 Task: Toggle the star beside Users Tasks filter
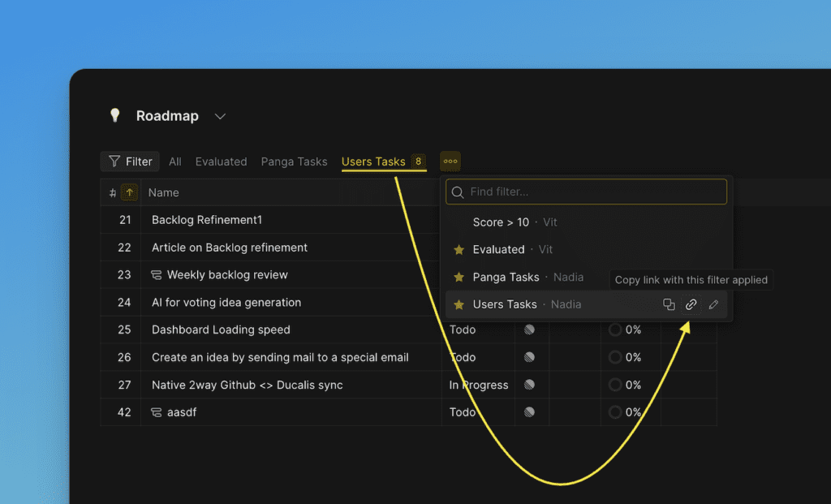tap(459, 304)
